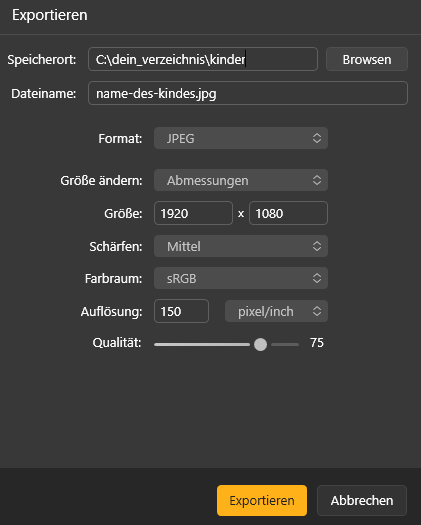Click the Format dropdown chevron icon

coord(317,138)
